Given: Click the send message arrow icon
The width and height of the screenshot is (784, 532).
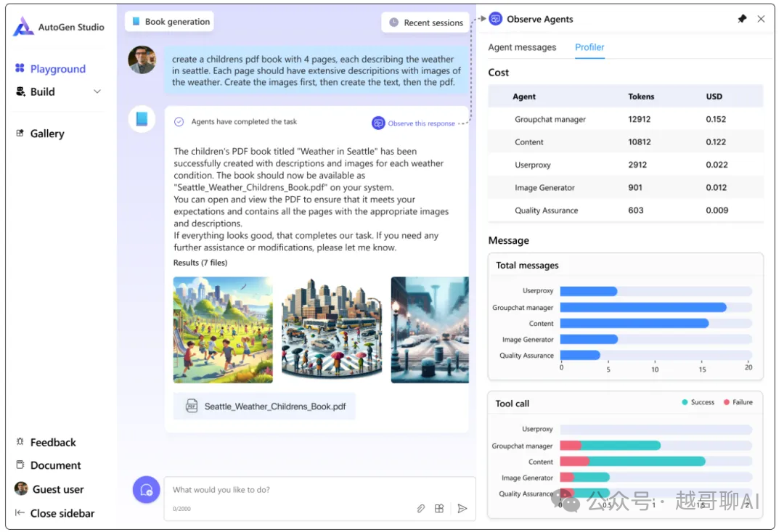Looking at the screenshot, I should (462, 509).
